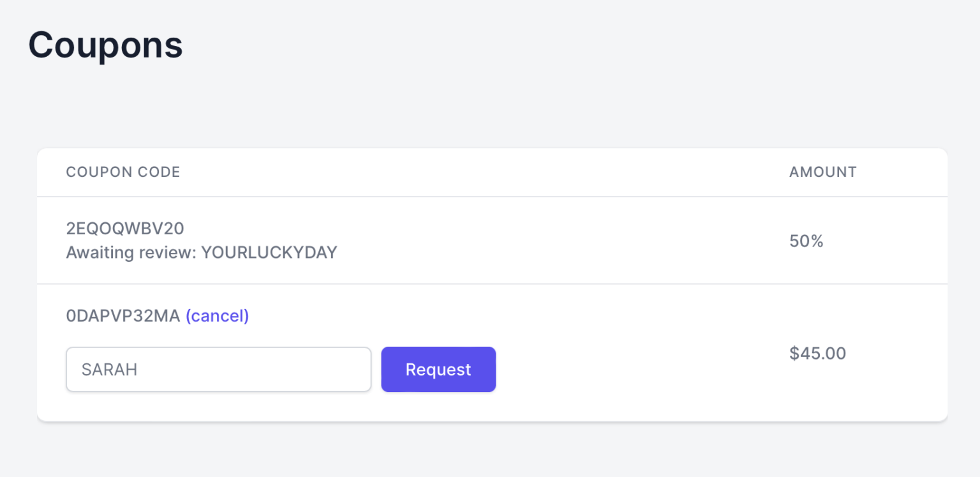Image resolution: width=980 pixels, height=477 pixels.
Task: Click the (cancel) link
Action: 217,315
